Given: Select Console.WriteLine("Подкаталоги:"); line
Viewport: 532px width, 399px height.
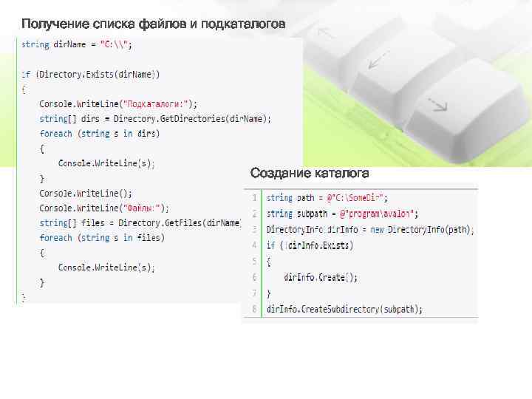Looking at the screenshot, I should 117,104.
